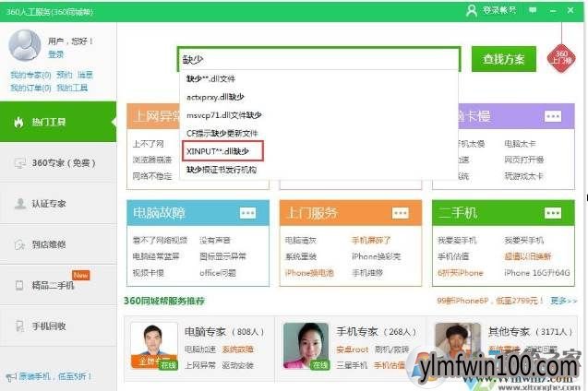Click the megaphone icon at sidebar bottom
This screenshot has width=588, height=391.
click(x=11, y=377)
